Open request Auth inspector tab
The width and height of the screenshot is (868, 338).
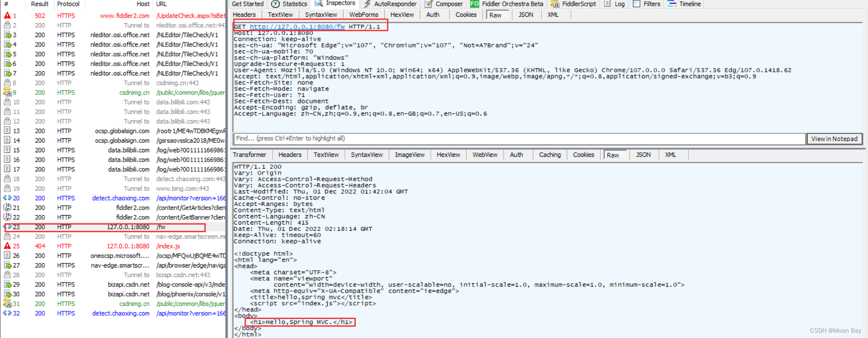[433, 14]
